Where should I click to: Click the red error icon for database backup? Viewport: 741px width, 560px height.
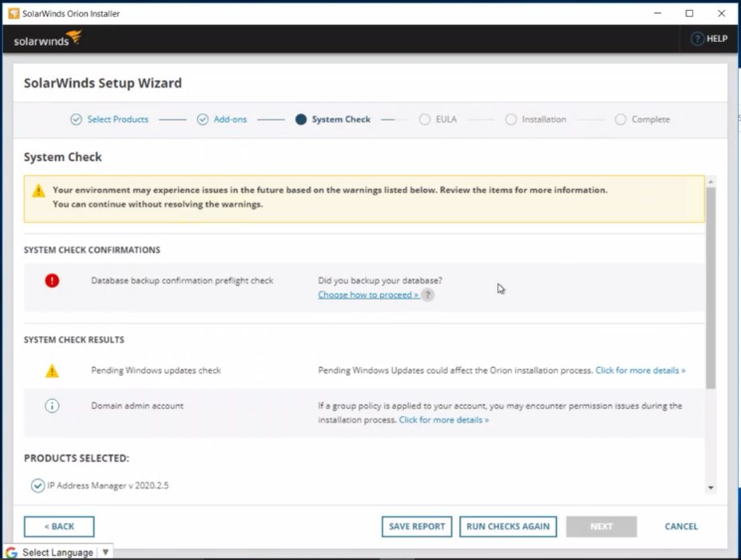click(52, 280)
